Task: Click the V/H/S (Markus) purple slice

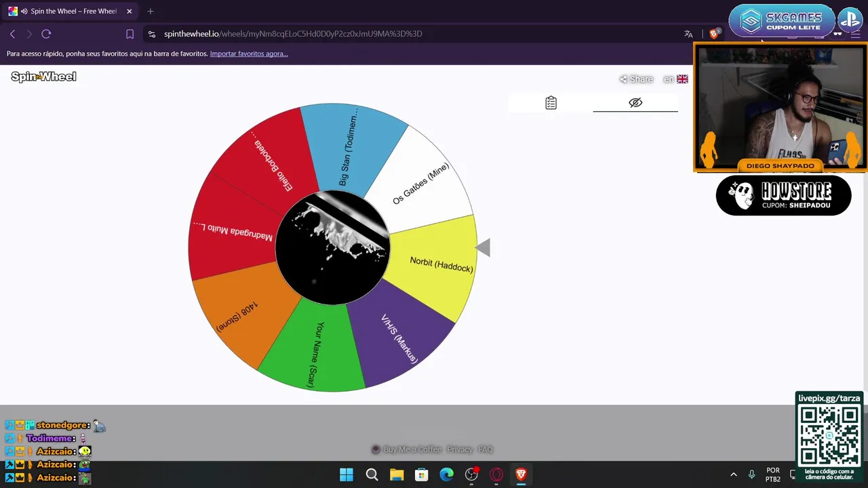Action: tap(400, 335)
